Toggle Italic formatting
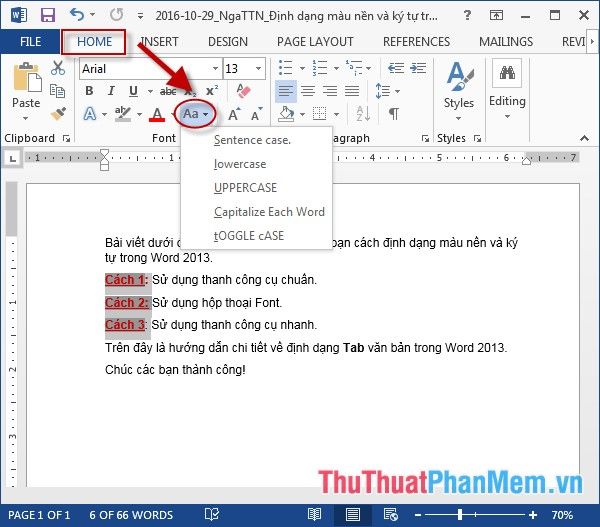600x527 pixels. [x=111, y=91]
